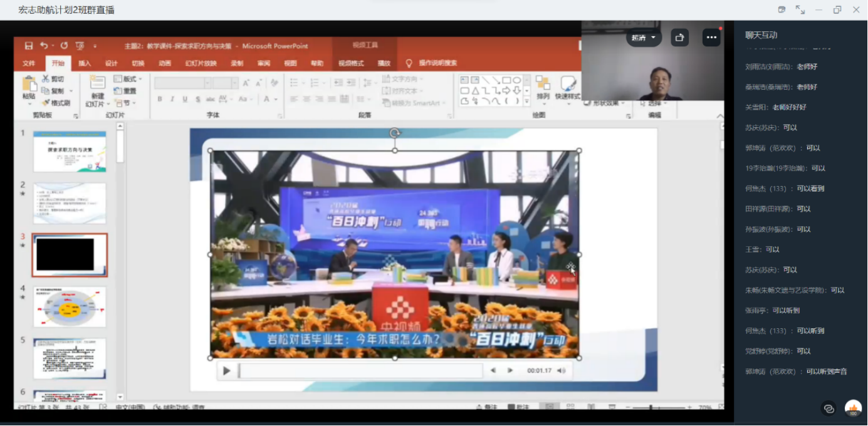Click the link icon below chat panel

(829, 408)
